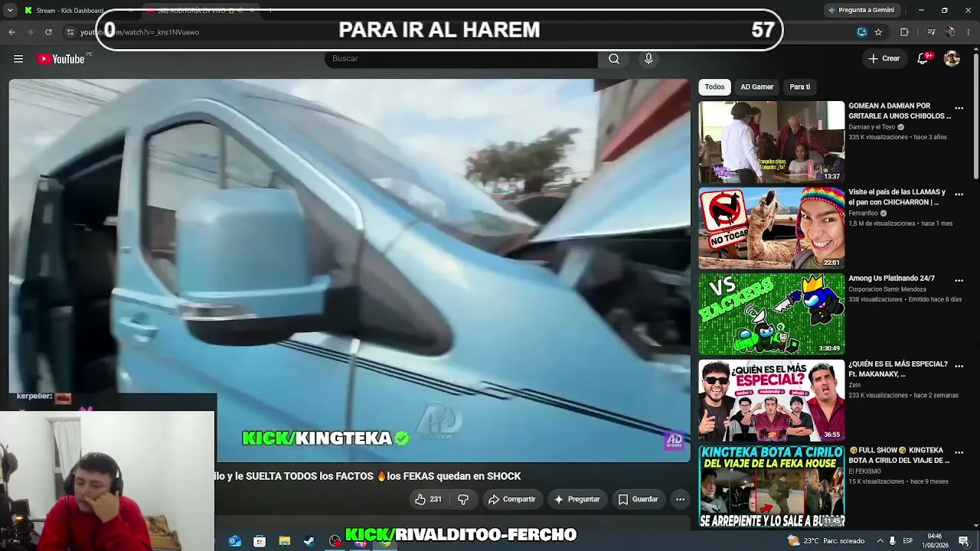Open the YouTube guide hamburger menu
Image resolution: width=980 pixels, height=551 pixels.
point(18,59)
